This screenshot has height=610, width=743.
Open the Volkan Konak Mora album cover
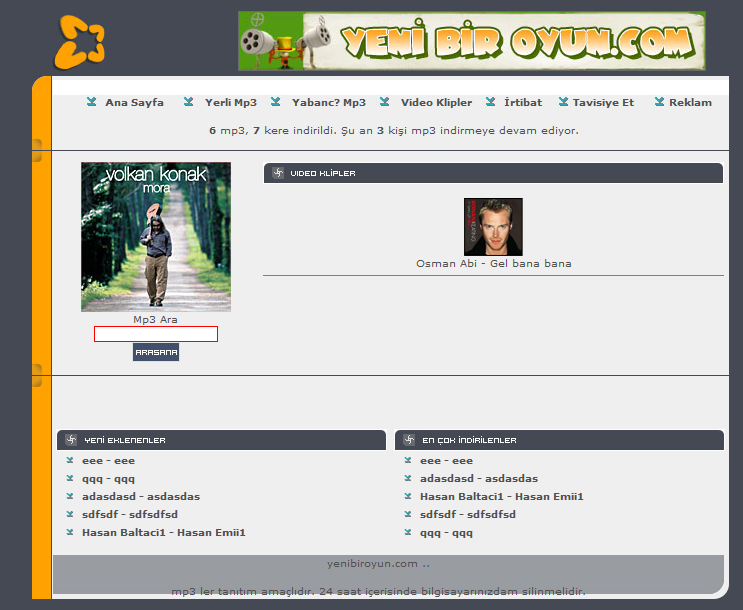[156, 237]
